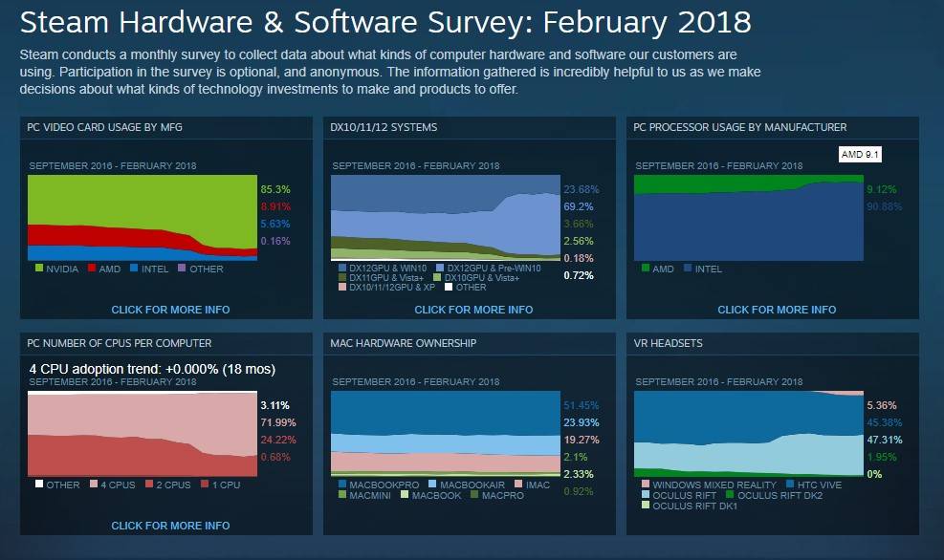Click the INTEL swatch in processor legend
The height and width of the screenshot is (560, 944).
coord(688,268)
